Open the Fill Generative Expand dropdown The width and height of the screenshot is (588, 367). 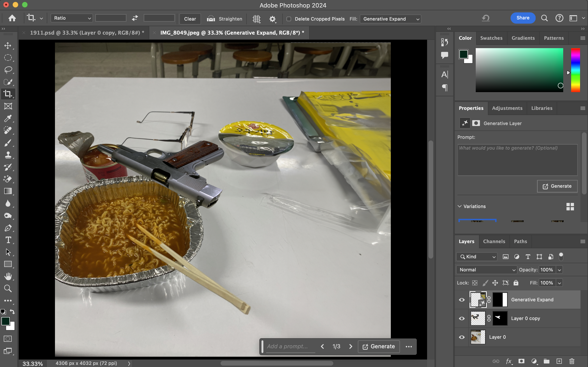pos(390,19)
